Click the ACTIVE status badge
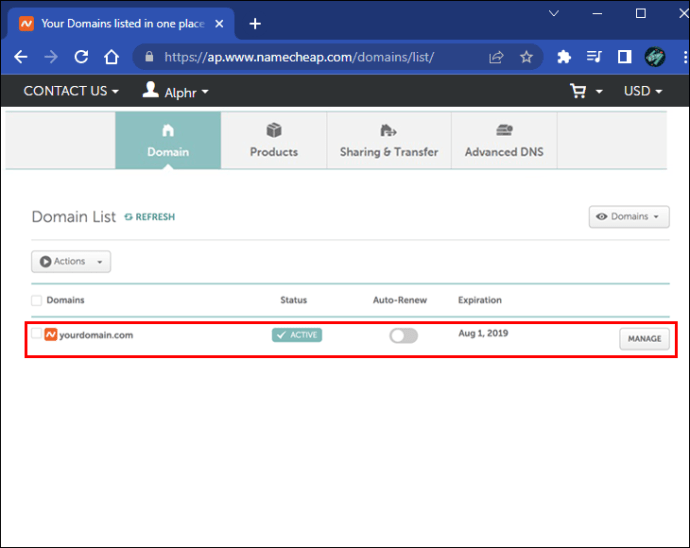Viewport: 690px width, 548px height. click(x=297, y=335)
